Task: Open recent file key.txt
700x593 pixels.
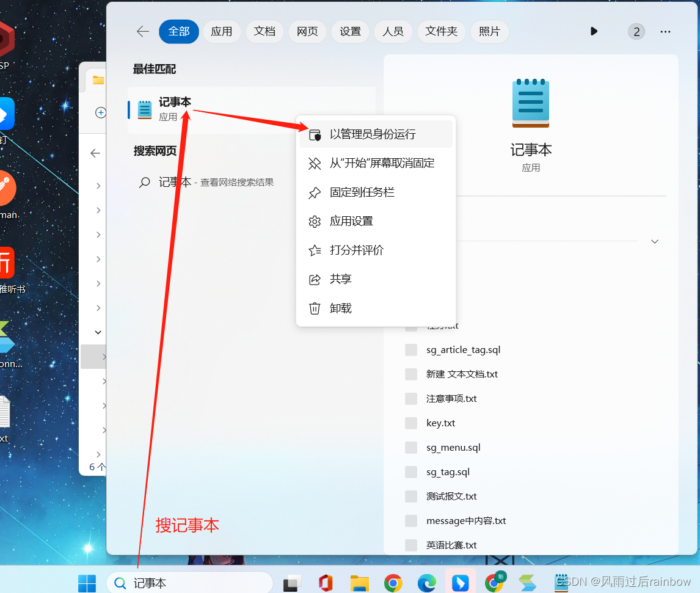Action: (x=440, y=423)
